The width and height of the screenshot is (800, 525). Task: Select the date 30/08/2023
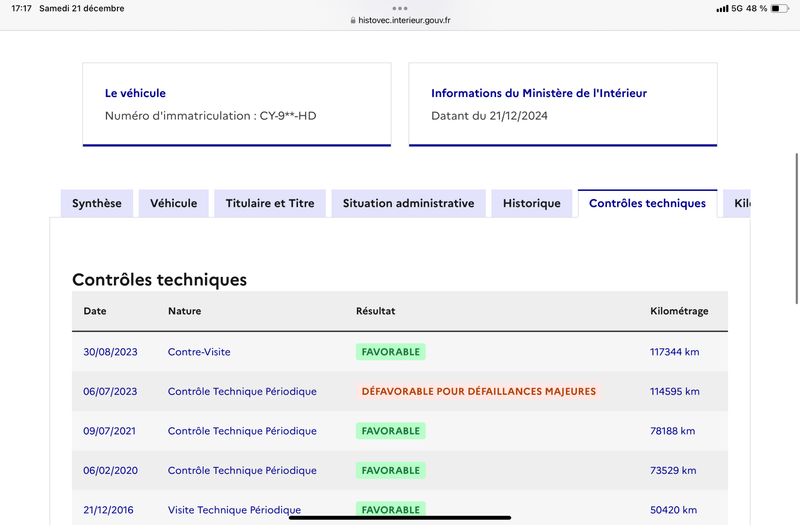coord(110,352)
